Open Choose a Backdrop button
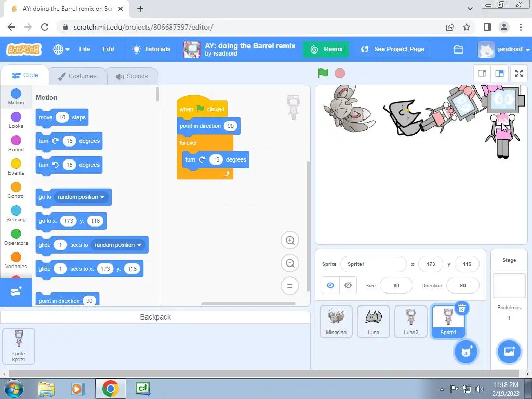Image resolution: width=532 pixels, height=399 pixels. (x=509, y=352)
